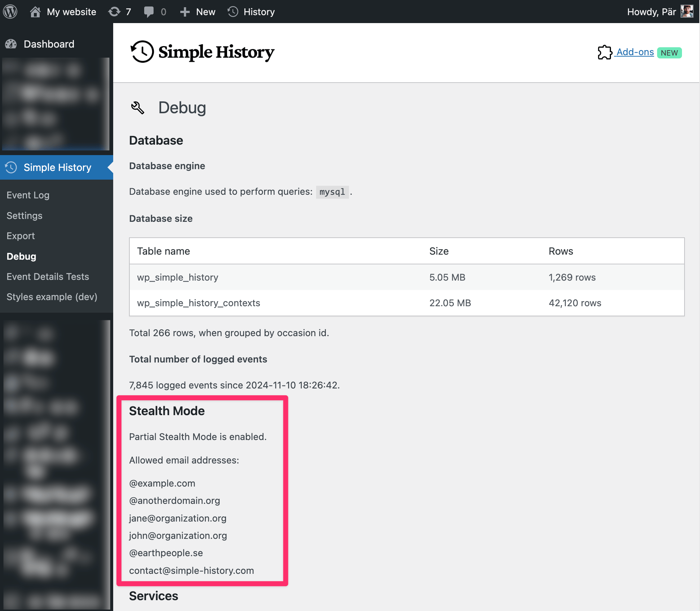Click the home icon beside My website
Screen dimensions: 700x611
[x=35, y=12]
